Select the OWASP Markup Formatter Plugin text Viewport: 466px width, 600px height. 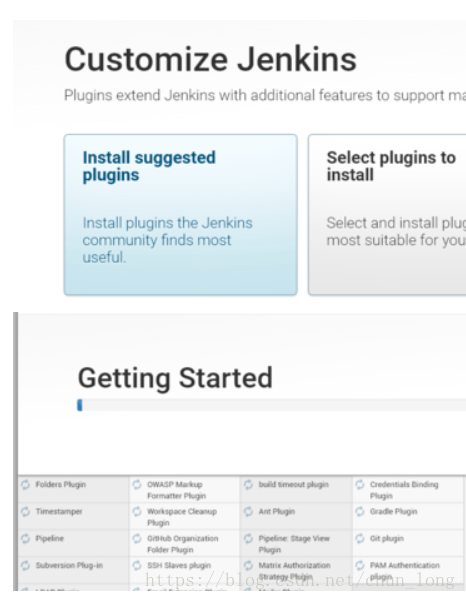(x=176, y=490)
